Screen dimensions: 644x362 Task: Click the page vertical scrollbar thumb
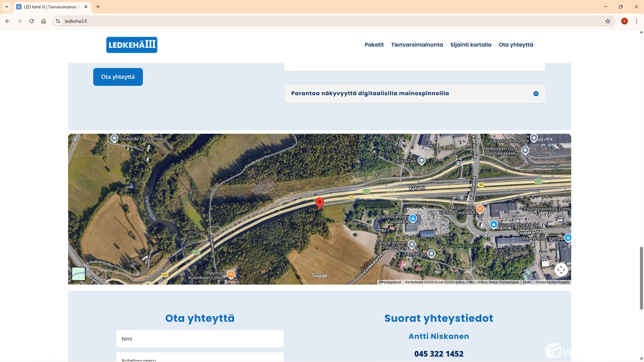click(x=641, y=278)
